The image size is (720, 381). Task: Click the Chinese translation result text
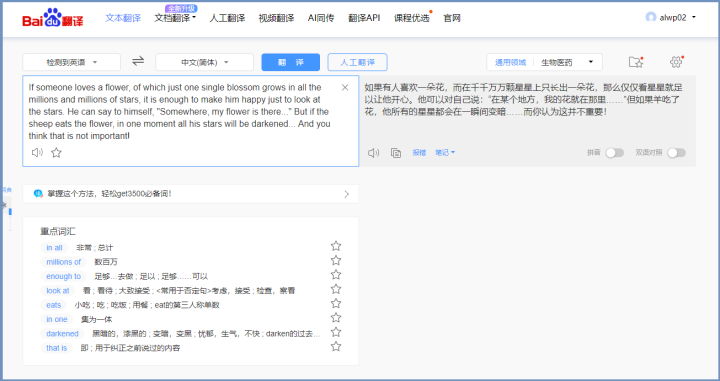[x=523, y=99]
